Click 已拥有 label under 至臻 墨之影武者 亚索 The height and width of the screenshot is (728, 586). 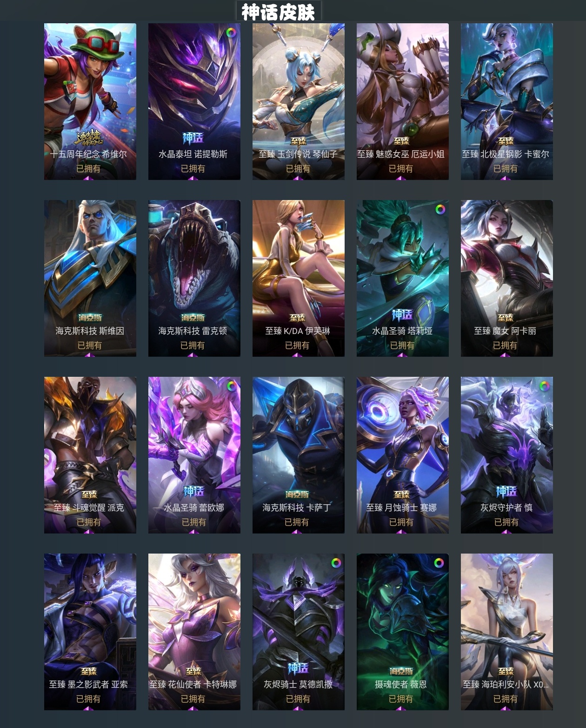pyautogui.click(x=88, y=699)
